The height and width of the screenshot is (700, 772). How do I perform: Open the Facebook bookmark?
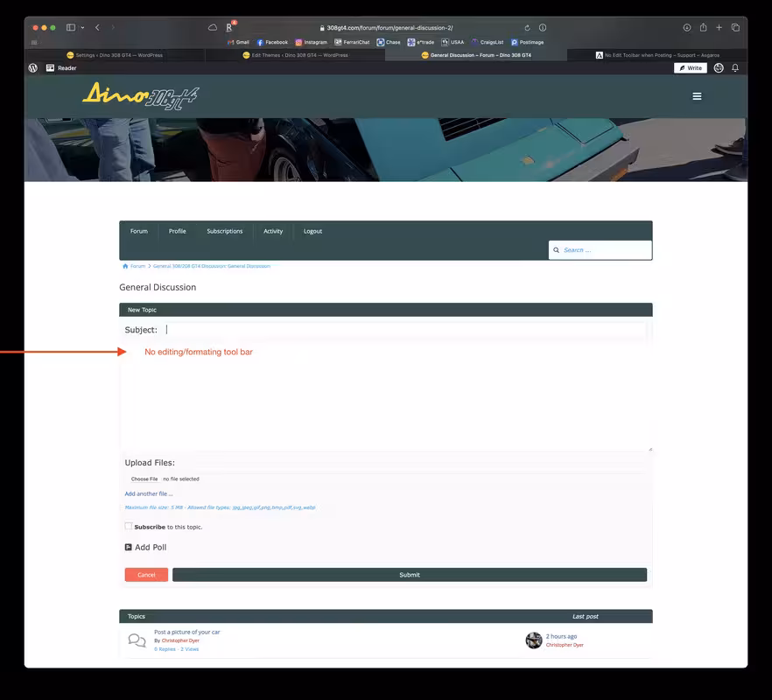[272, 42]
